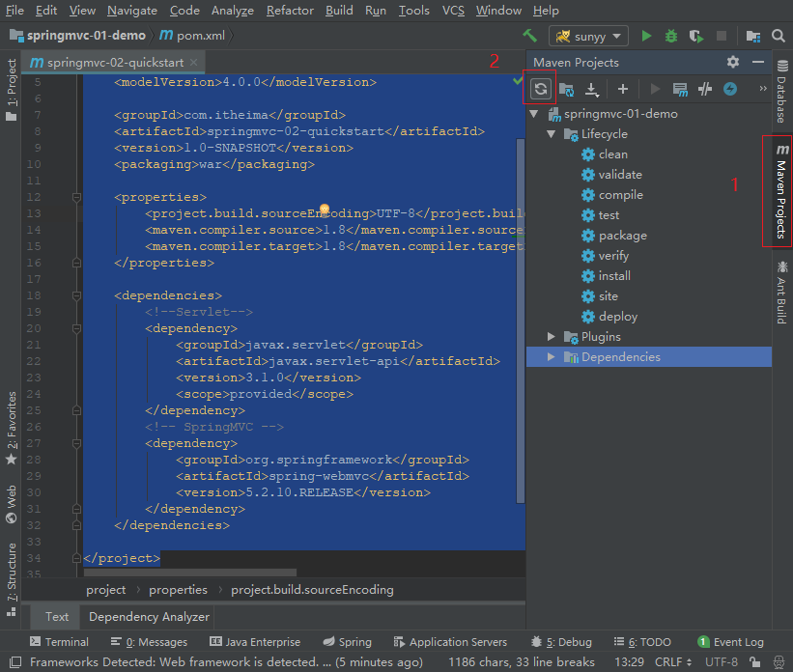The image size is (793, 672).
Task: Open the Java Enterprise tool window
Action: [x=255, y=642]
